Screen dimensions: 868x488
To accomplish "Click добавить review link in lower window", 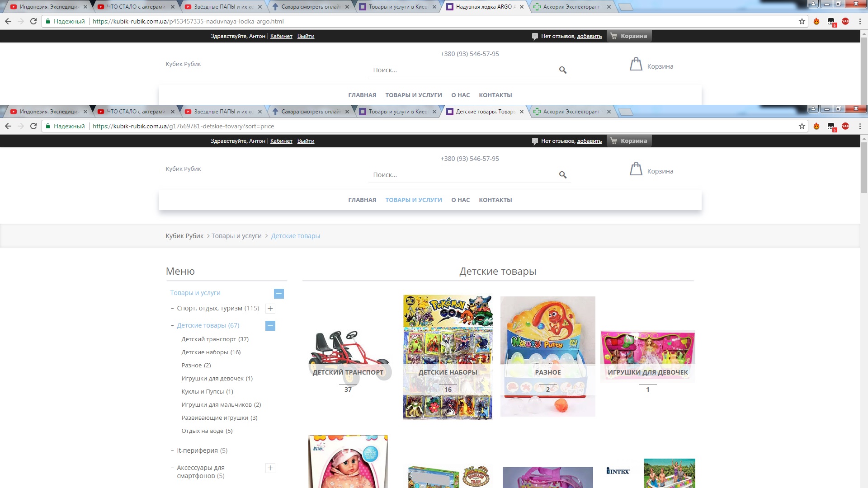I will click(x=590, y=141).
